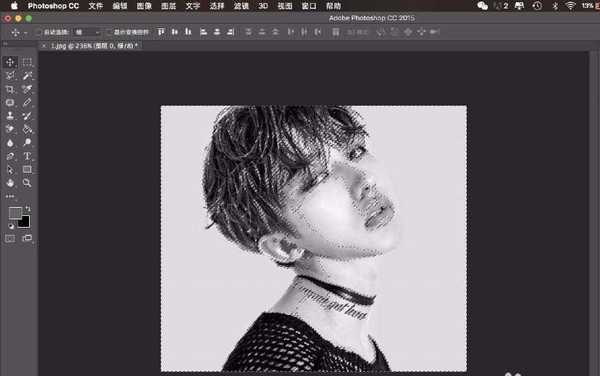Viewport: 600px width, 376px height.
Task: Select the Hand tool
Action: click(10, 183)
